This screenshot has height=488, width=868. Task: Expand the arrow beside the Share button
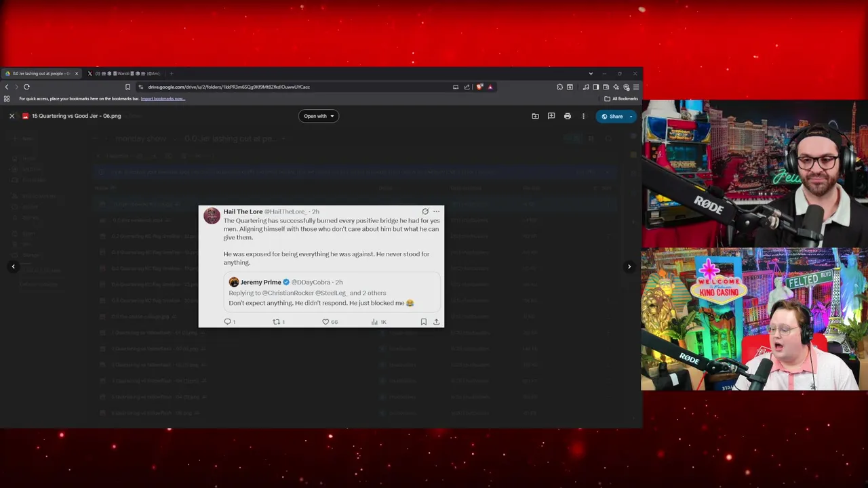tap(631, 116)
